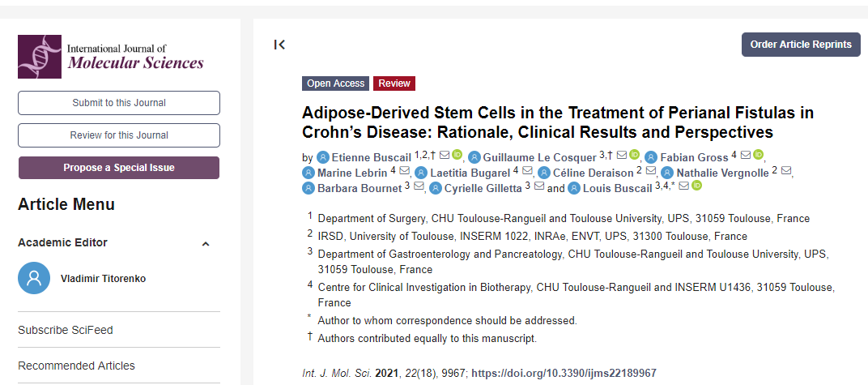Collapse the Academic Editor section
The height and width of the screenshot is (385, 868).
pos(206,243)
